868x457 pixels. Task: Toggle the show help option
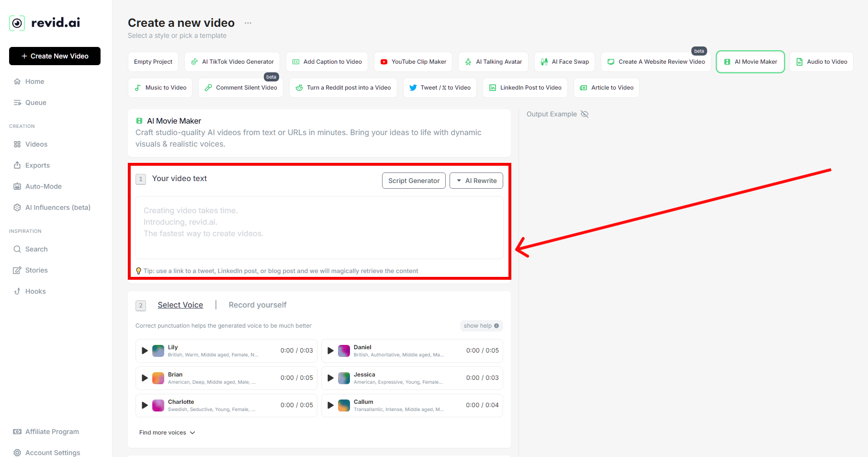pos(481,326)
